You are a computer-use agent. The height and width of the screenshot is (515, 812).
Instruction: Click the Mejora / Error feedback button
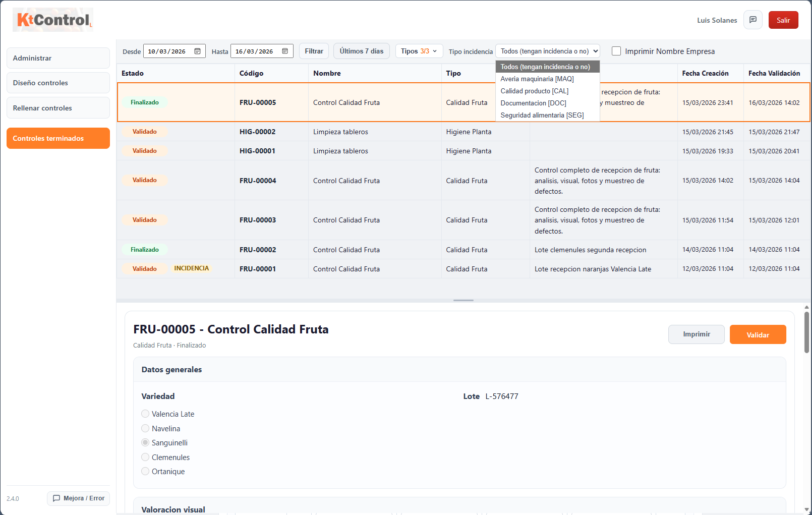tap(79, 498)
